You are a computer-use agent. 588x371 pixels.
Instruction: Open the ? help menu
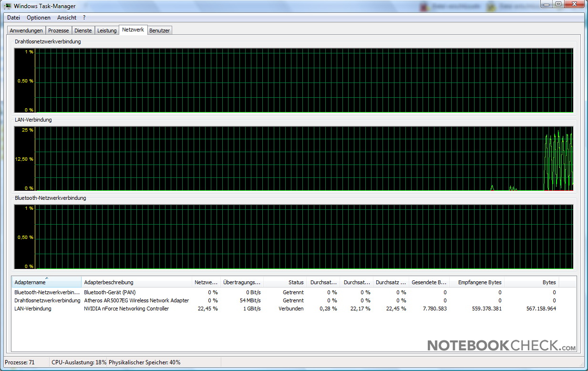coord(84,18)
